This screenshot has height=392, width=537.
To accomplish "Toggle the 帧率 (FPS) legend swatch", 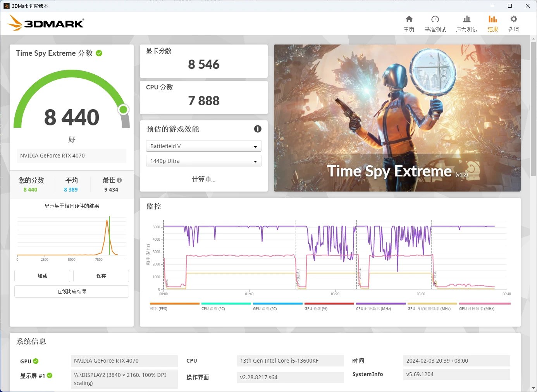I will [175, 304].
